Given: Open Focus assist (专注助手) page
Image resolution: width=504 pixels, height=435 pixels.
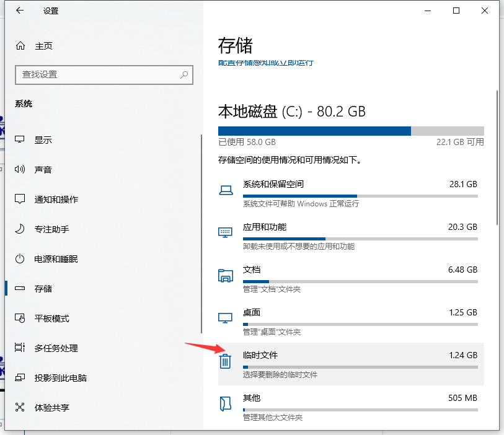Looking at the screenshot, I should 51,229.
